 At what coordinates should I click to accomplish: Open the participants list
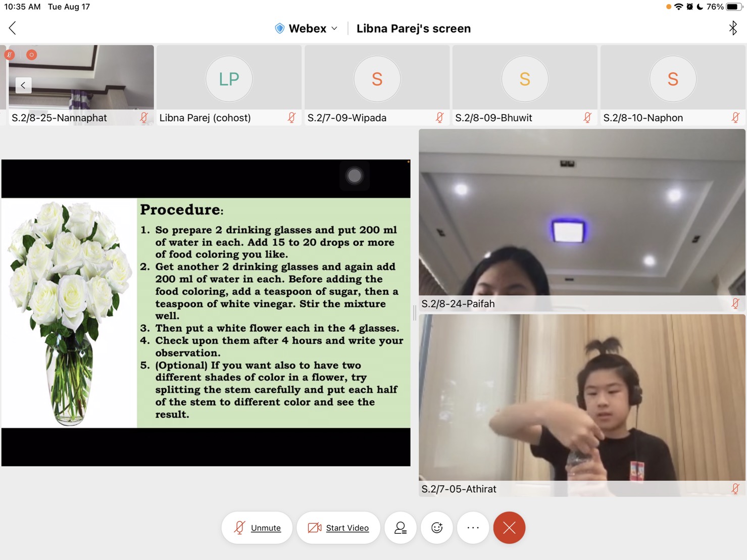tap(401, 528)
